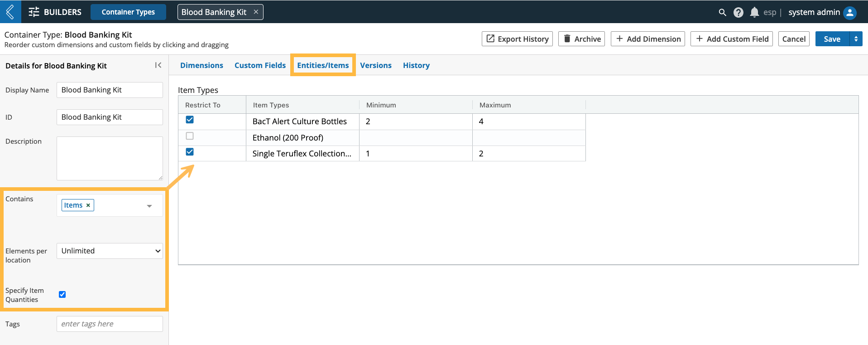The width and height of the screenshot is (868, 345).
Task: Click the Ethanol minimum empty cell
Action: (416, 138)
